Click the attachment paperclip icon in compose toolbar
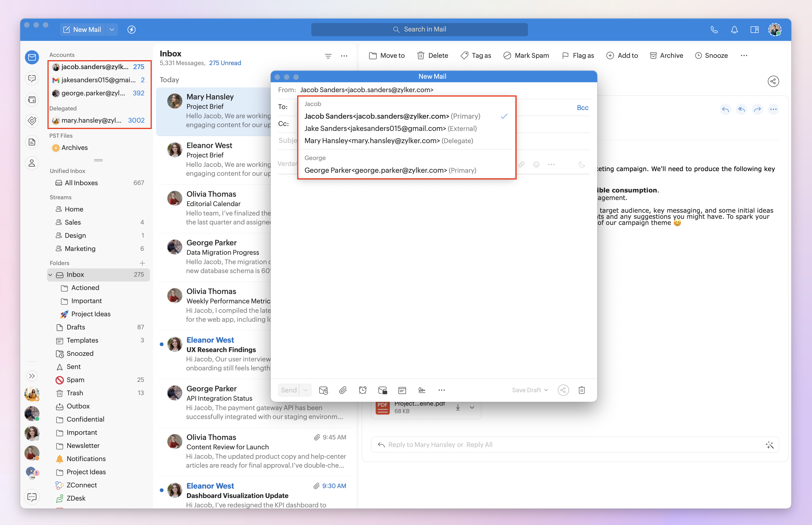The image size is (812, 525). (343, 390)
